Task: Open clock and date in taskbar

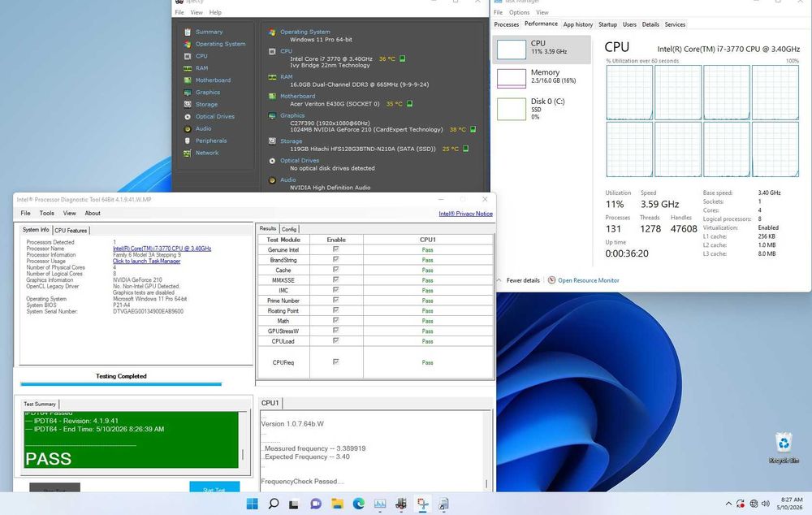Action: (x=790, y=504)
